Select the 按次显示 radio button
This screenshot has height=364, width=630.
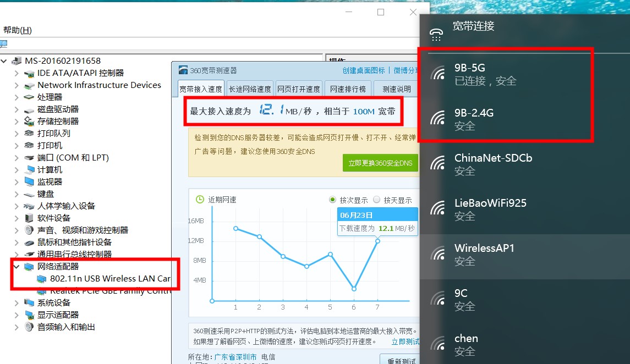[x=332, y=200]
